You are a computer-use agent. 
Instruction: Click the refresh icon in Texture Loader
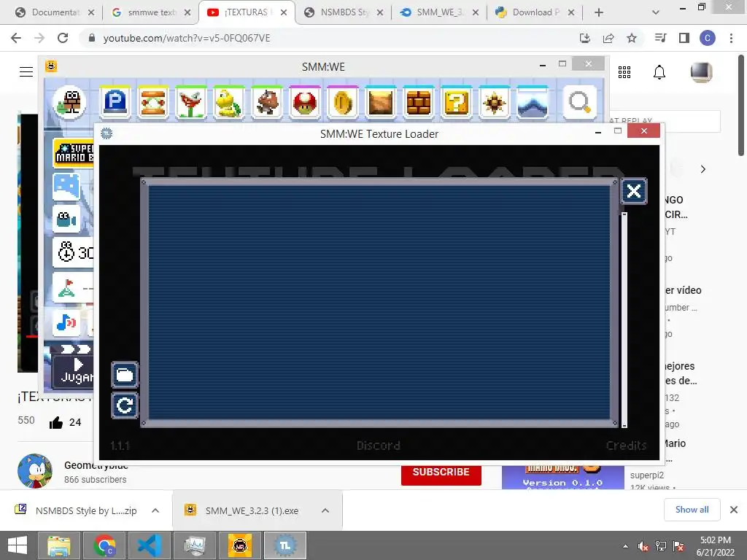[124, 405]
